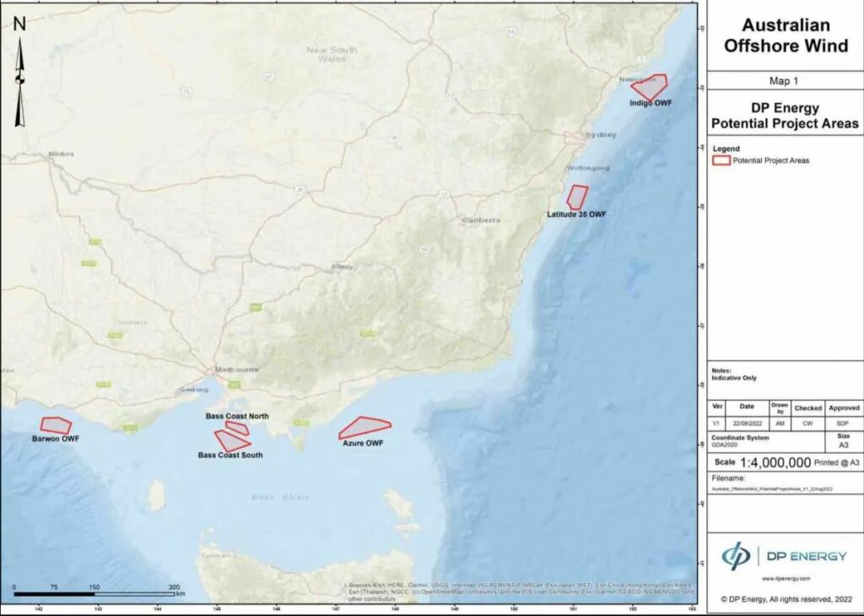Click the kilometre scale bar
This screenshot has height=616, width=864.
[x=93, y=595]
